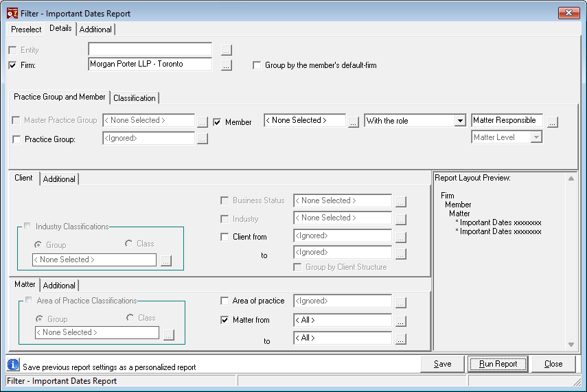Select Practice Group and Member tab
This screenshot has width=587, height=392.
pyautogui.click(x=60, y=97)
